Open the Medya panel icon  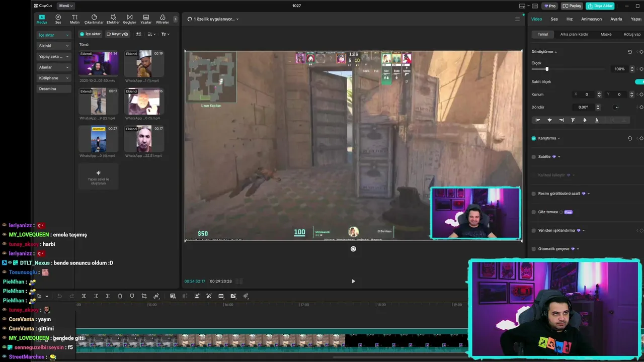point(42,19)
